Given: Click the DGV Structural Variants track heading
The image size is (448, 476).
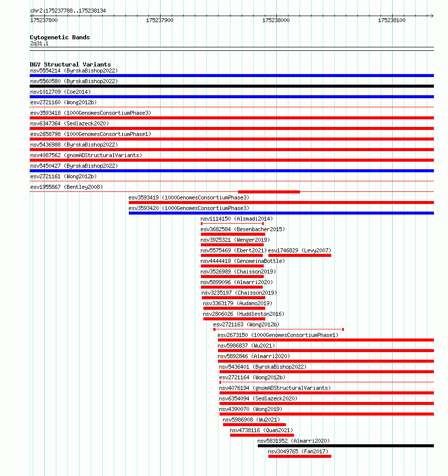Looking at the screenshot, I should pos(70,64).
